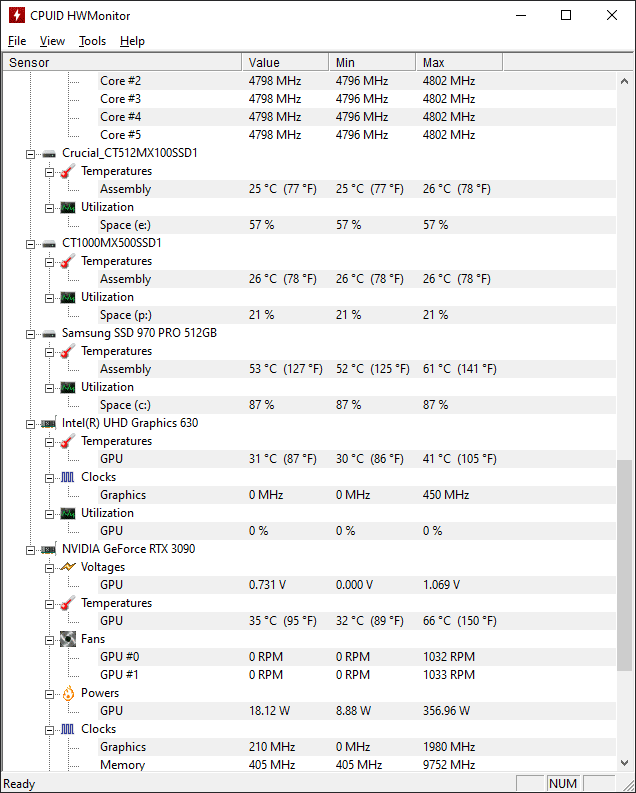Screen dimensions: 636x793
Task: Open the View menu
Action: click(x=53, y=41)
